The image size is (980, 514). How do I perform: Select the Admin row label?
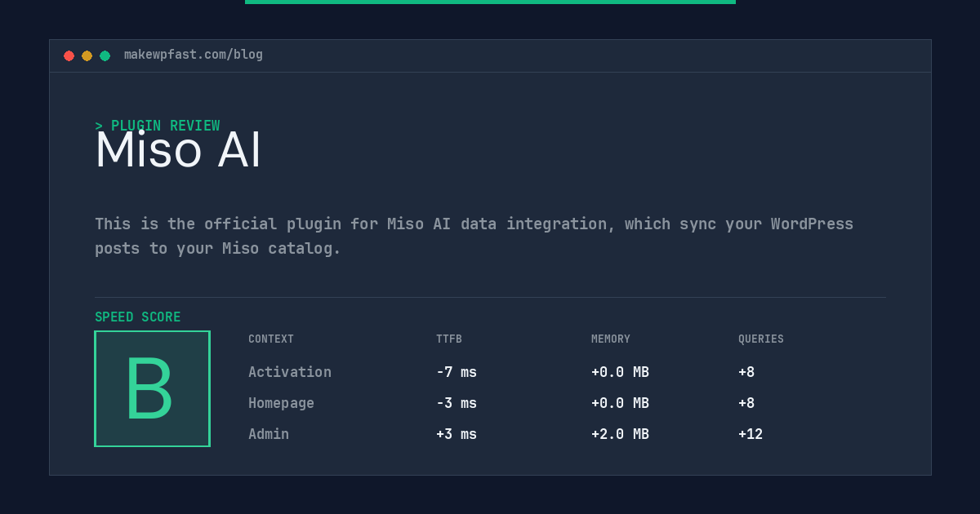(x=269, y=434)
